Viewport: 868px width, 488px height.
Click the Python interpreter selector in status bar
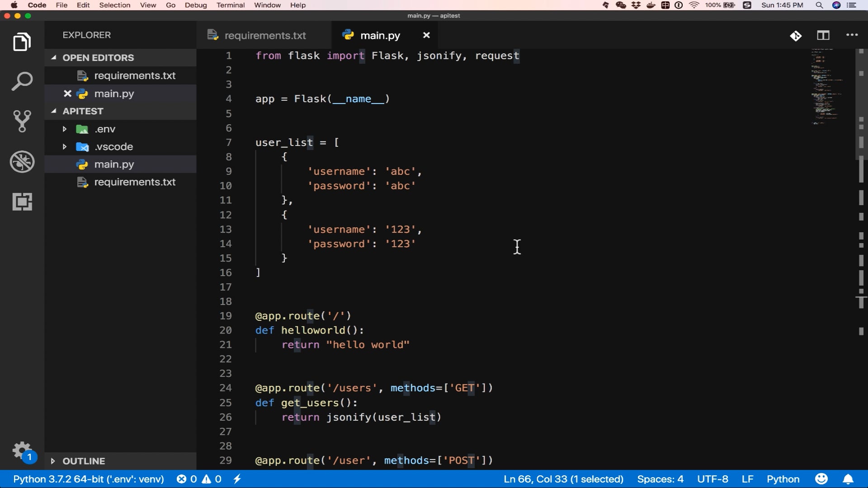click(x=89, y=479)
